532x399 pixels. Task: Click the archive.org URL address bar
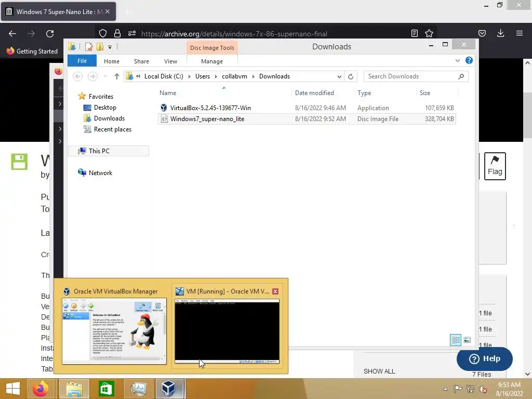(x=234, y=34)
